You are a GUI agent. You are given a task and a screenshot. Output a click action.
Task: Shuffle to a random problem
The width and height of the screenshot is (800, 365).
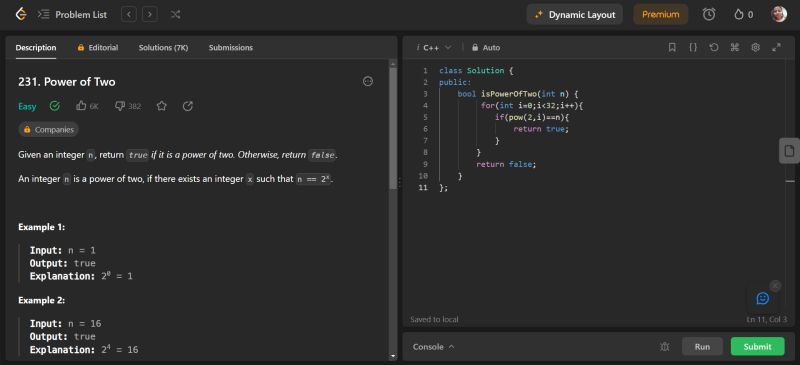[x=176, y=14]
